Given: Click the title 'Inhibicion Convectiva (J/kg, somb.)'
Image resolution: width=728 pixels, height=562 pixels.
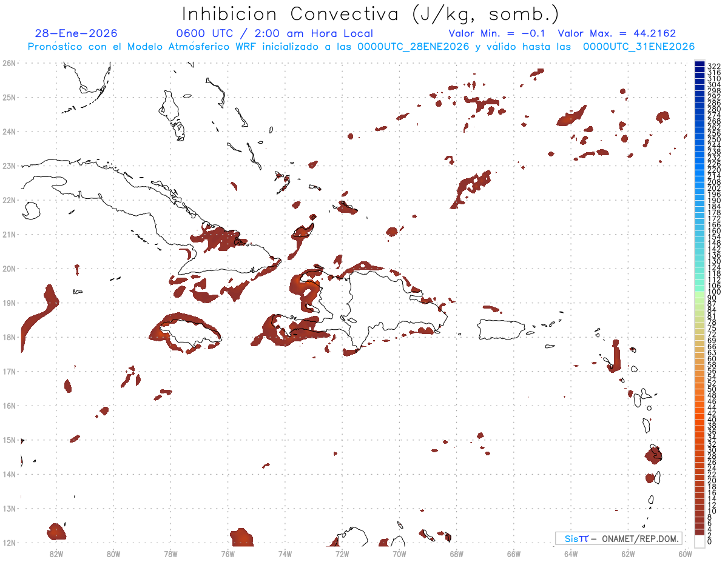Looking at the screenshot, I should (371, 14).
